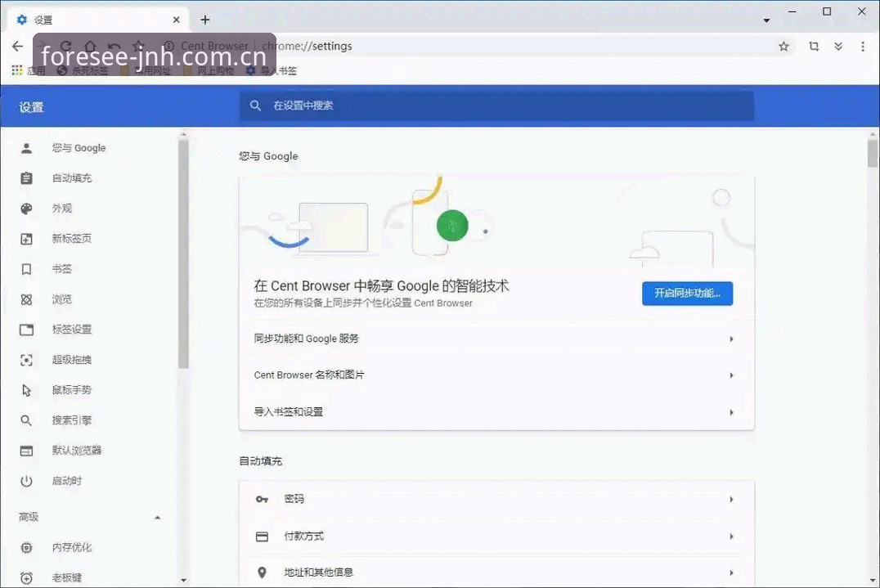Click the sidebar scroll down arrow
Viewport: 880px width, 588px height.
183,581
